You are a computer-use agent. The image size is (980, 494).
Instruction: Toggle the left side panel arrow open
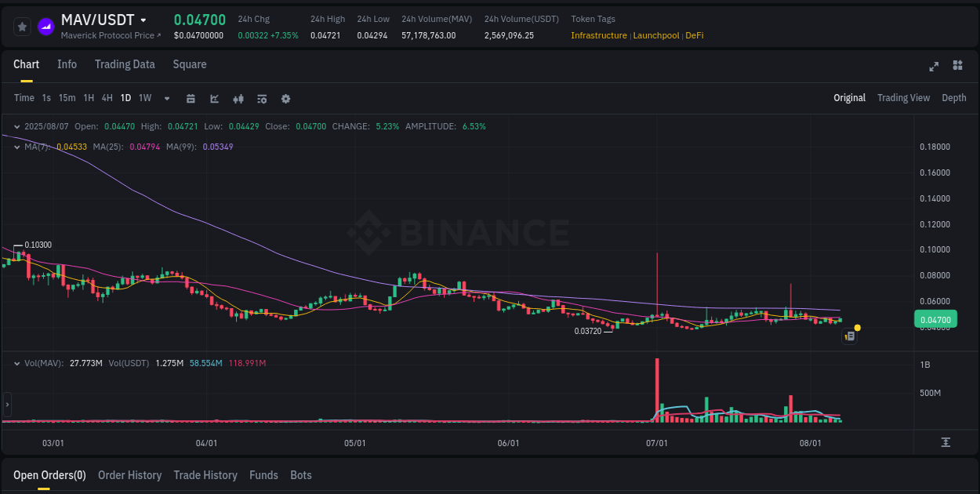pos(6,405)
